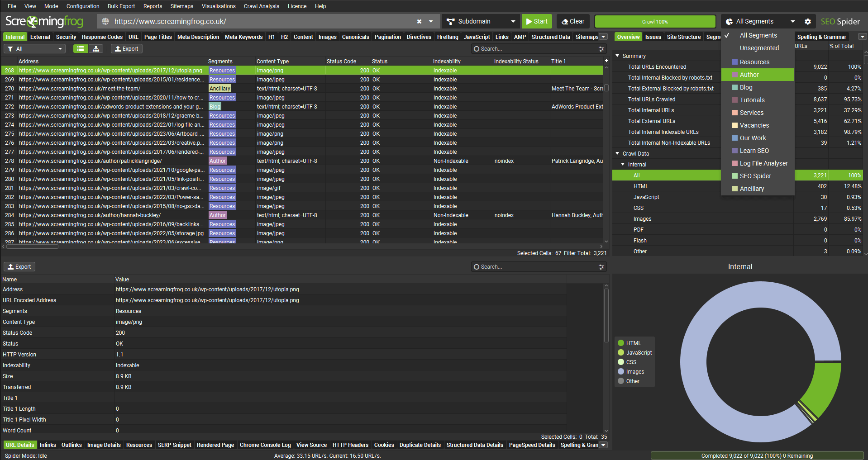Click the globe icon in URL bar
This screenshot has height=460, width=868.
click(x=105, y=22)
